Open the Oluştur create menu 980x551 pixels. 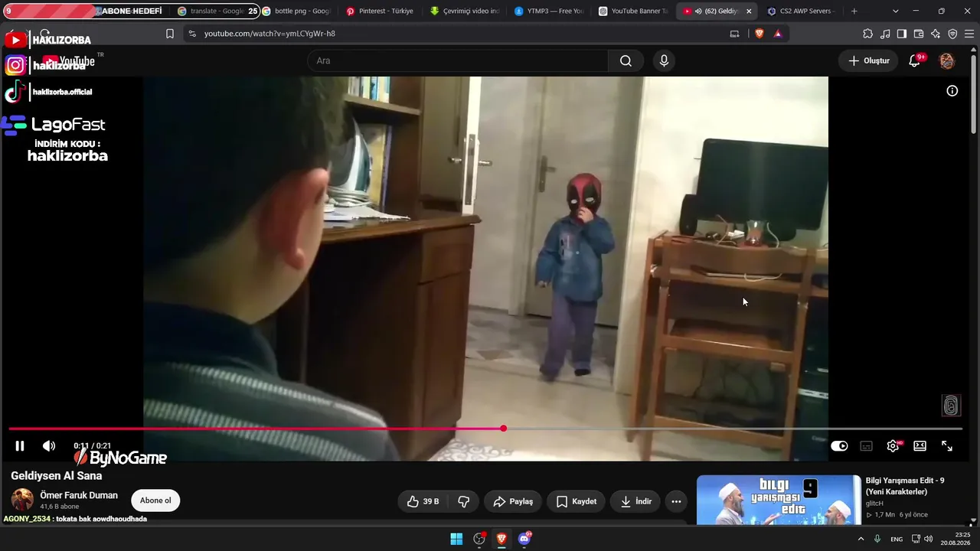pos(869,60)
